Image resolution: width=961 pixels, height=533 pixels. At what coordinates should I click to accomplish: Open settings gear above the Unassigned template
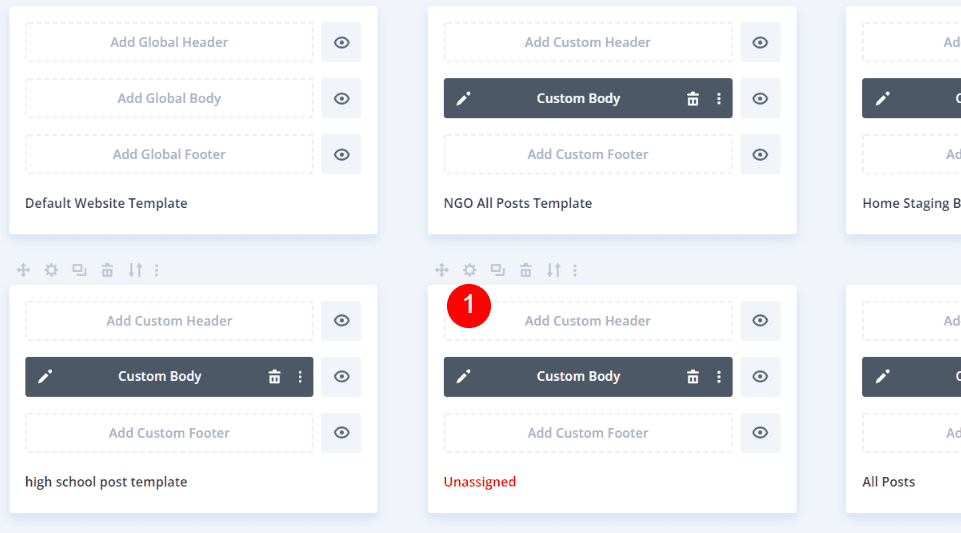pos(470,270)
